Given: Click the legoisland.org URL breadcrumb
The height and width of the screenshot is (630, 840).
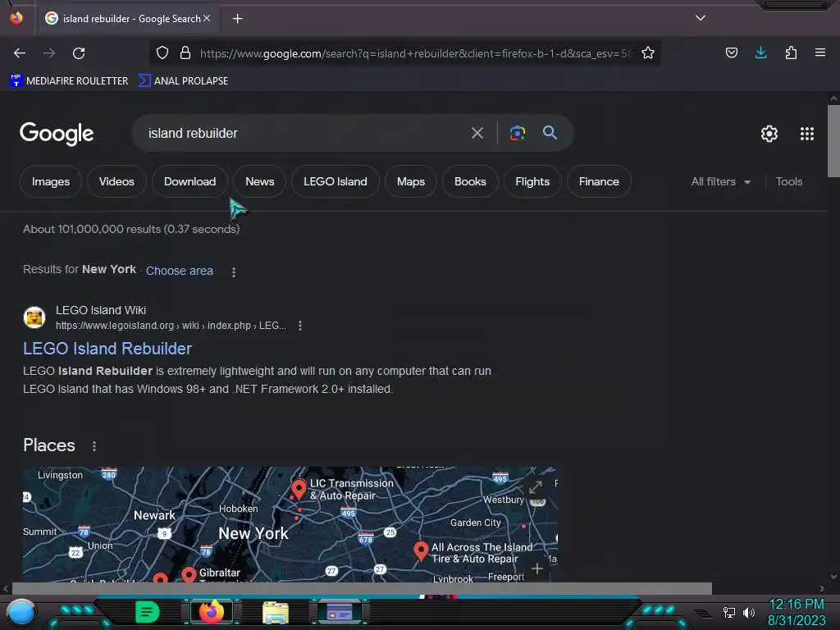Looking at the screenshot, I should pos(171,326).
